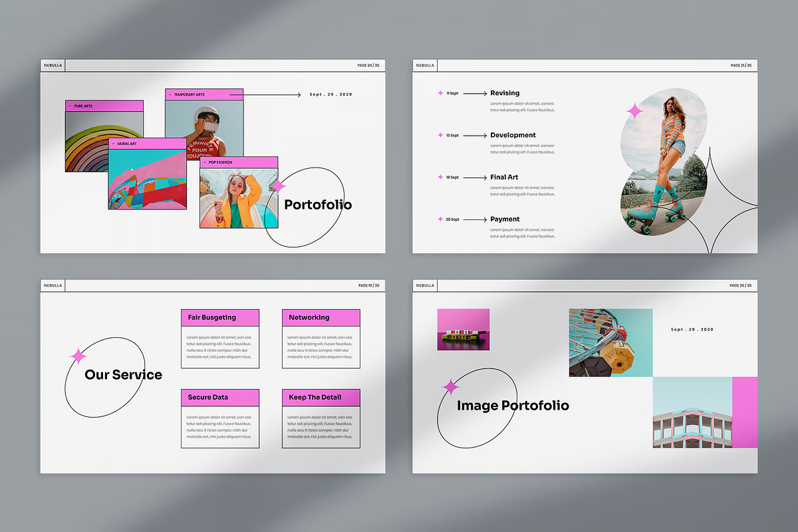This screenshot has width=798, height=532.
Task: Select the Secure Data card header
Action: point(220,397)
